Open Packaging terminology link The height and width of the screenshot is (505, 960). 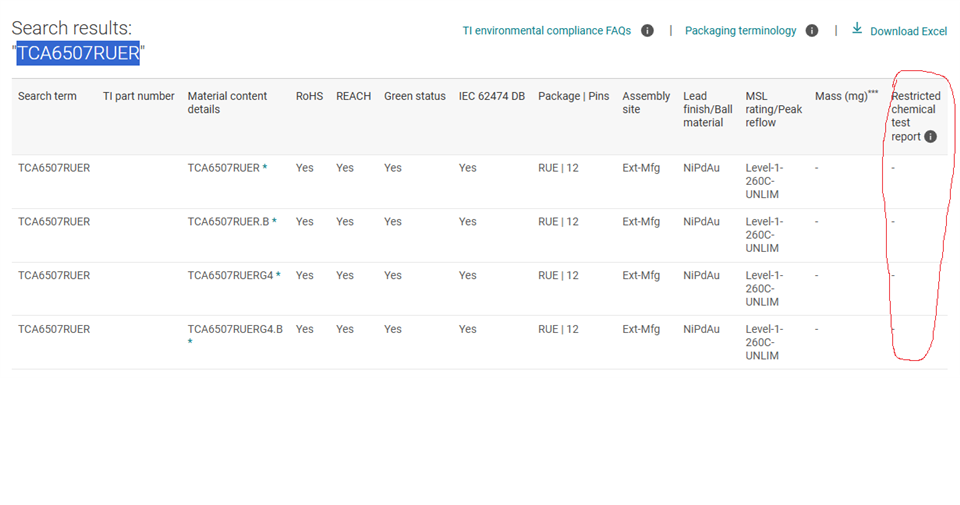coord(740,31)
